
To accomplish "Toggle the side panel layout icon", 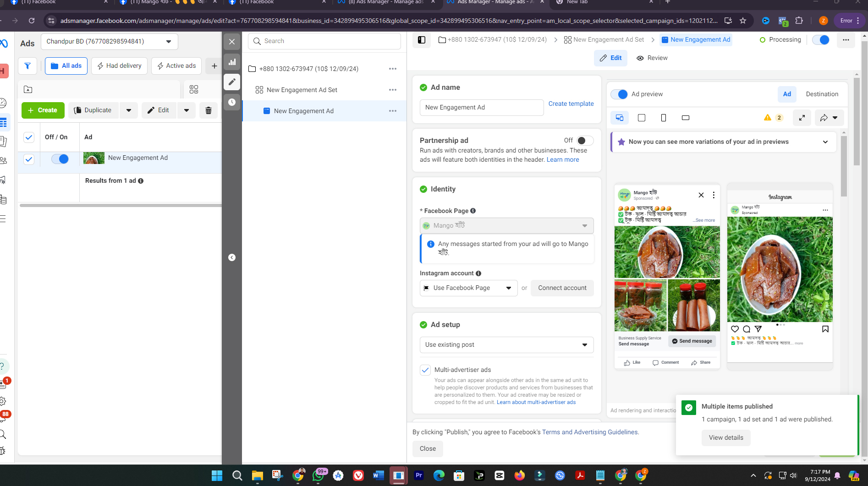I will (x=422, y=40).
